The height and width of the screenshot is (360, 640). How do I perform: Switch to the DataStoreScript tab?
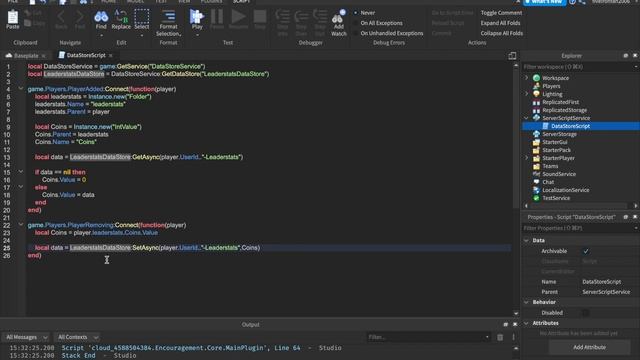click(x=86, y=55)
